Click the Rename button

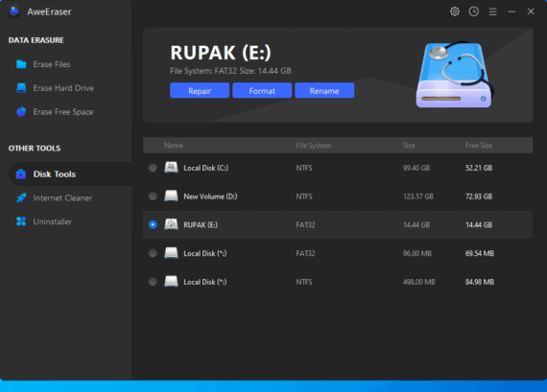[x=324, y=91]
